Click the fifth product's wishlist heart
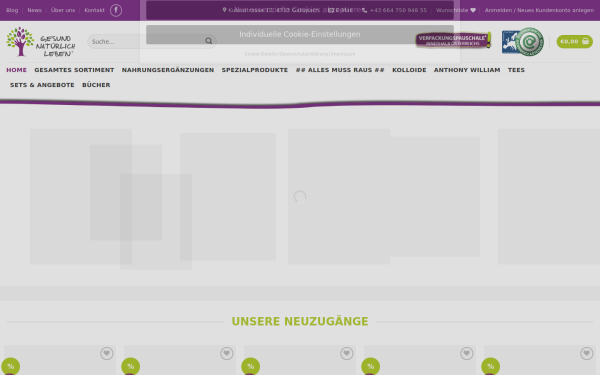Image resolution: width=600 pixels, height=375 pixels. [587, 353]
